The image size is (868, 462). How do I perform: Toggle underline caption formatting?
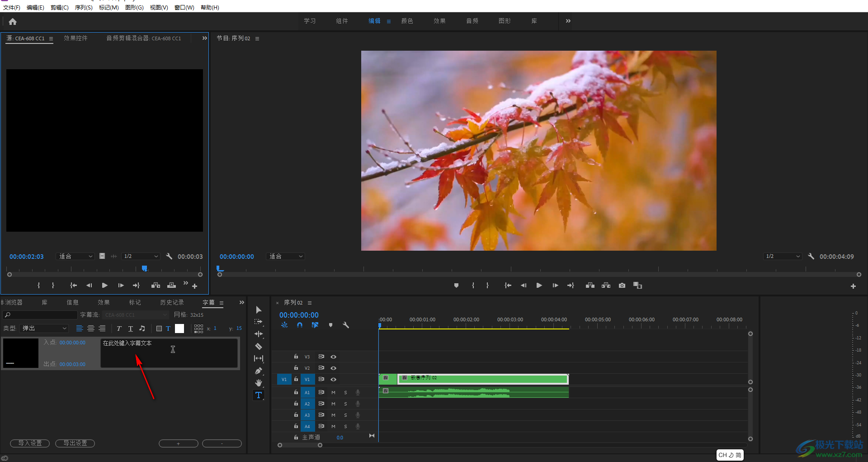131,329
